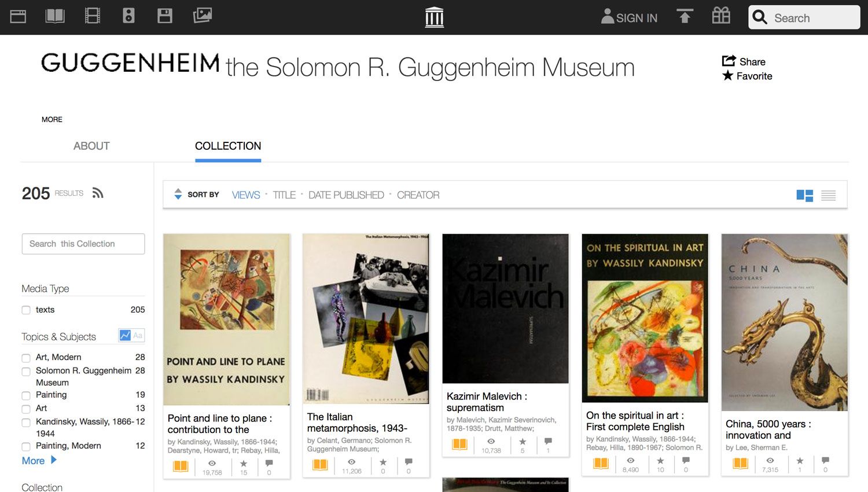Click views eye icon showing 11,206
This screenshot has height=492, width=868.
(x=352, y=462)
